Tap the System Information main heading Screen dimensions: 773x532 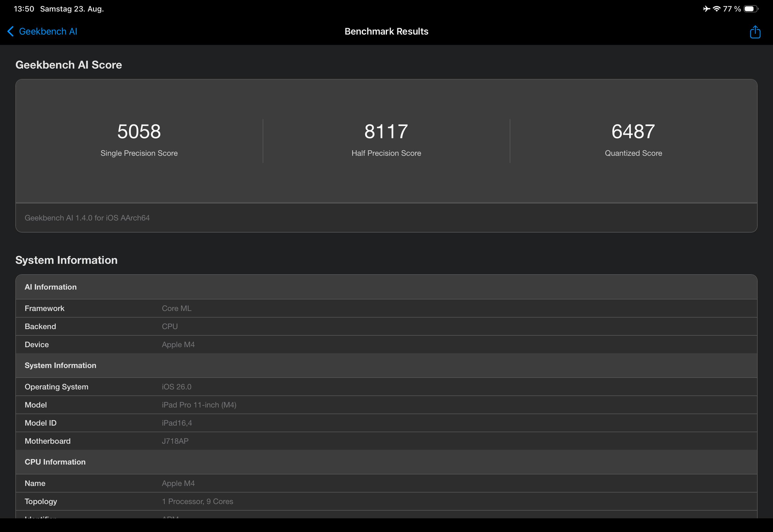(x=66, y=260)
